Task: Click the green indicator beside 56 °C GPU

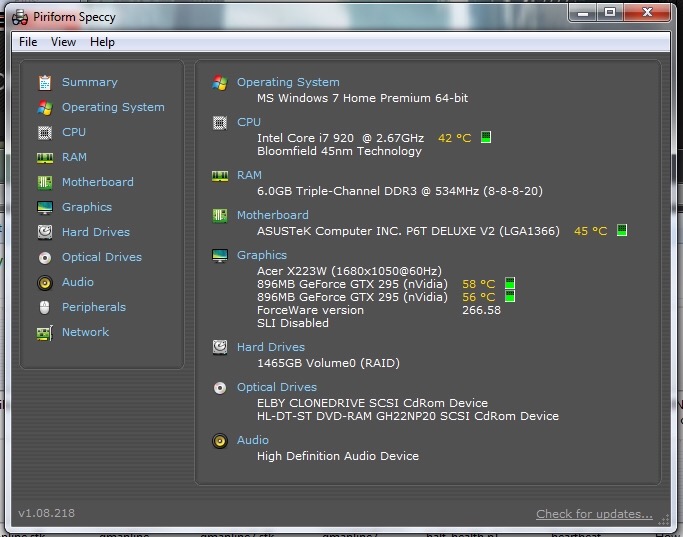Action: [x=510, y=296]
